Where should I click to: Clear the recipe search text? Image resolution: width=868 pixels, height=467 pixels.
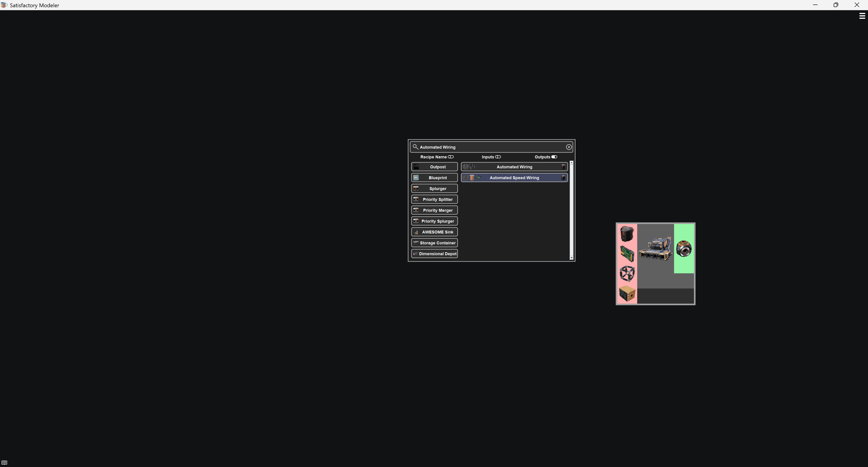point(569,147)
